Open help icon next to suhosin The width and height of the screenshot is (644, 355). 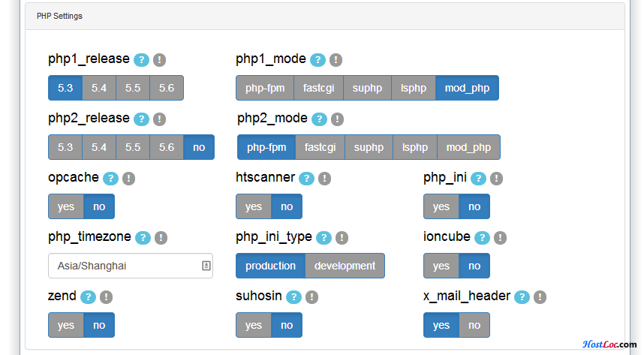tap(293, 296)
